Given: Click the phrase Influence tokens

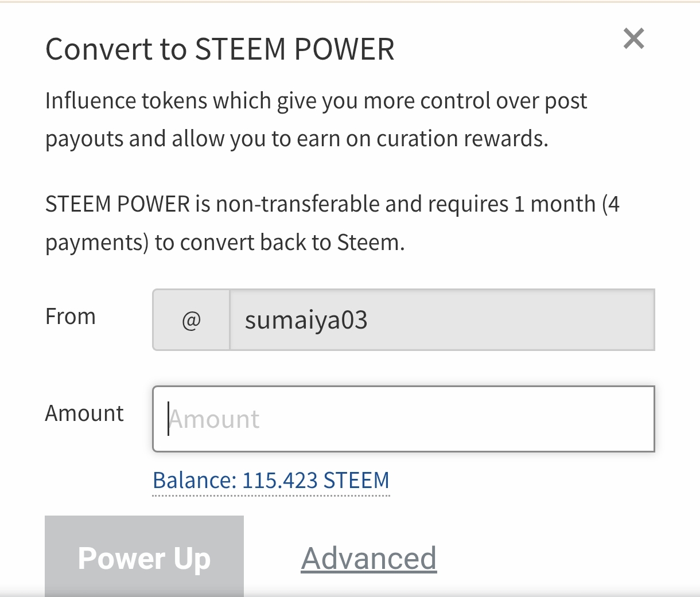Looking at the screenshot, I should pyautogui.click(x=126, y=101).
